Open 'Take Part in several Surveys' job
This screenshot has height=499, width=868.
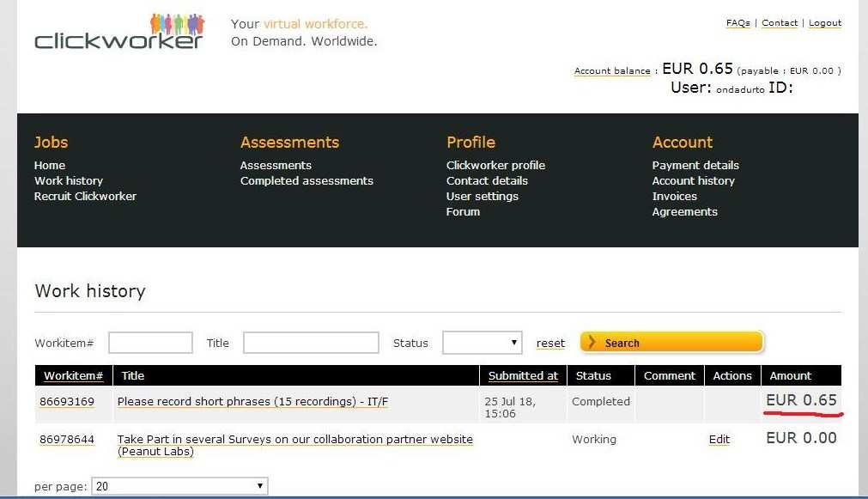point(295,445)
